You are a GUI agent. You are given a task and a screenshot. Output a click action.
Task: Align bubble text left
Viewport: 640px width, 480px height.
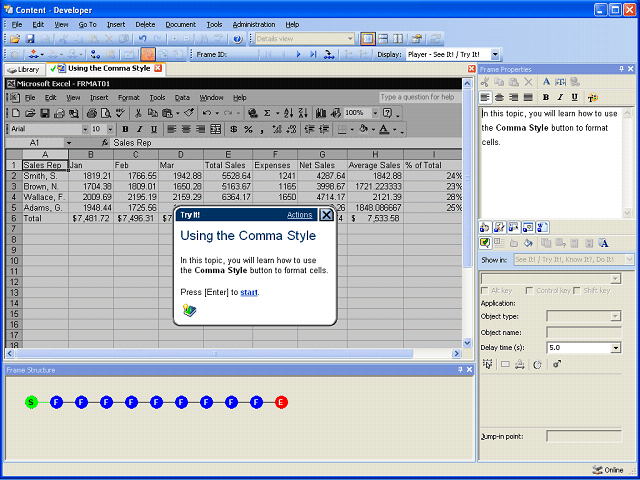tap(484, 97)
